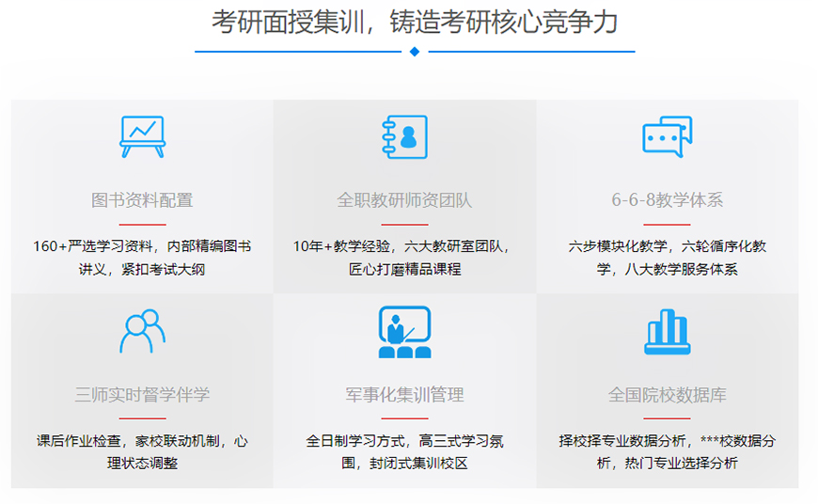Click the bar chart icon above 全国院校数据库
Viewport: 818px width, 504px height.
click(x=668, y=332)
